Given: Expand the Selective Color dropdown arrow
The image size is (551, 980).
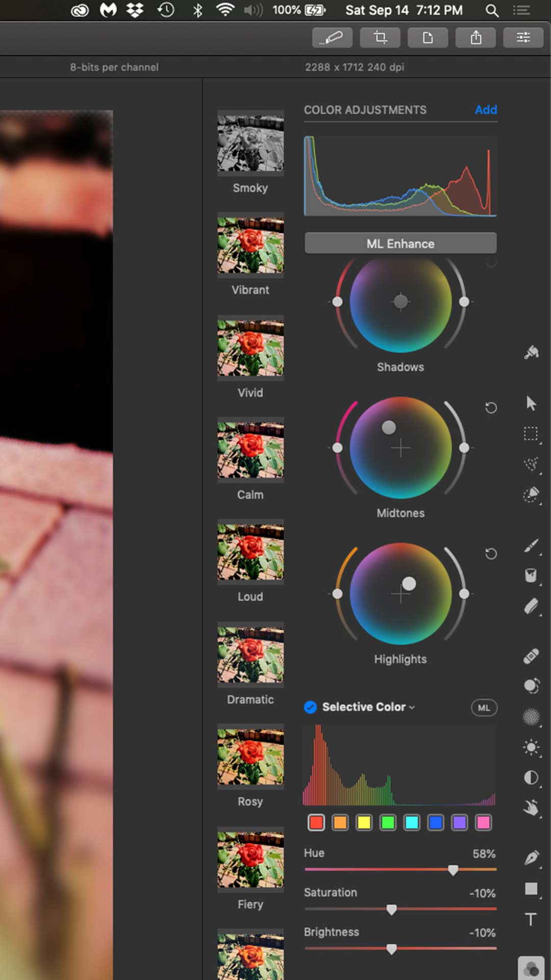Looking at the screenshot, I should tap(412, 707).
